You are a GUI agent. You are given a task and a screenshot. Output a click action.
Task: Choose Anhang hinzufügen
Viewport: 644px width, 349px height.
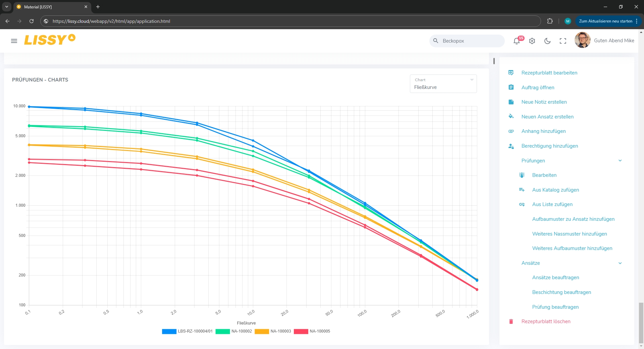click(543, 131)
